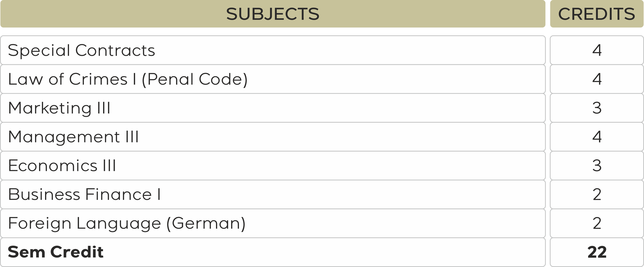The image size is (644, 267).
Task: Select the Special Contracts subject row
Action: pos(81,50)
